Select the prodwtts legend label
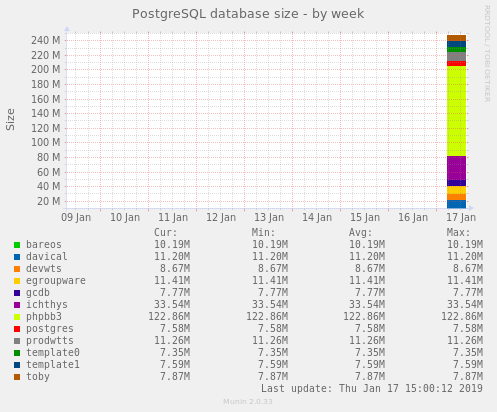Viewport: 497px width, 412px height. pos(50,340)
